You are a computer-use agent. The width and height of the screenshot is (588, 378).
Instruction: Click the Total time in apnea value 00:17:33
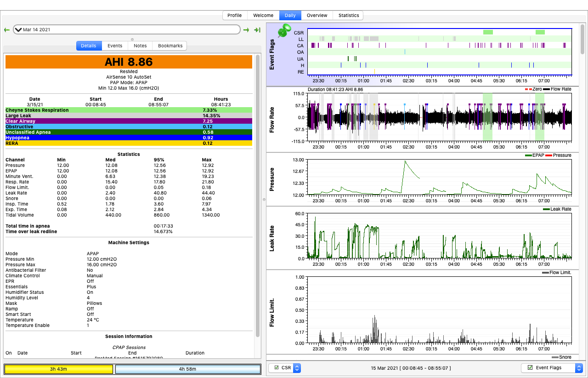point(164,226)
